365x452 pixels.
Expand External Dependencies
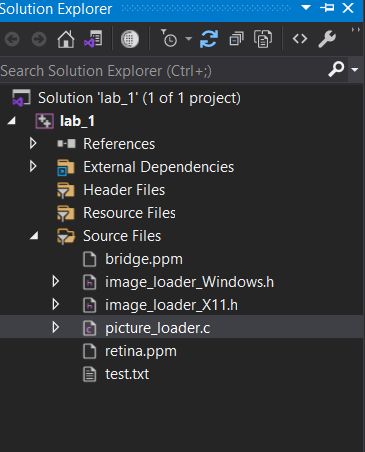click(x=33, y=166)
